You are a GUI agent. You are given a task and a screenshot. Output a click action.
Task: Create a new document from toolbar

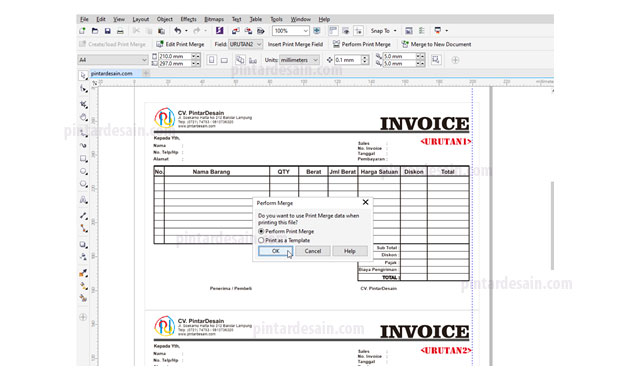pos(82,31)
